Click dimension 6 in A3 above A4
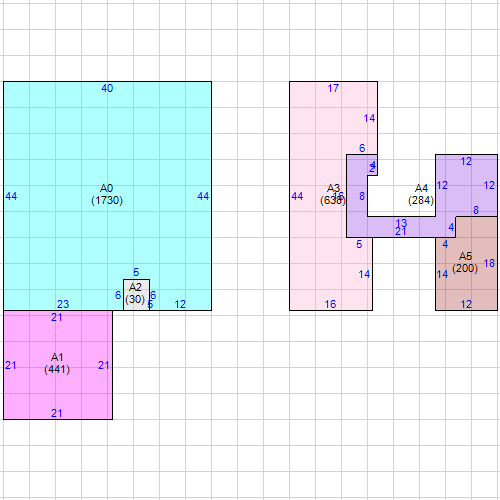Image resolution: width=500 pixels, height=500 pixels. (x=362, y=148)
